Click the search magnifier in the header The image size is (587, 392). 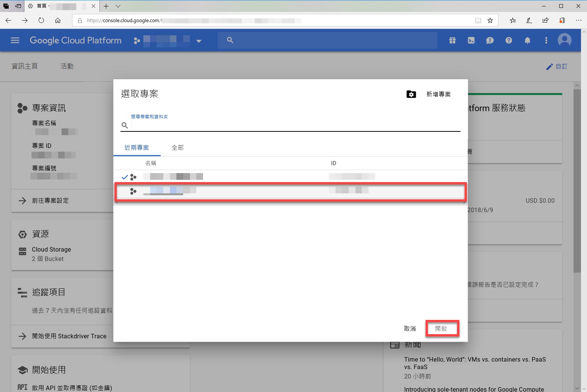(x=230, y=40)
